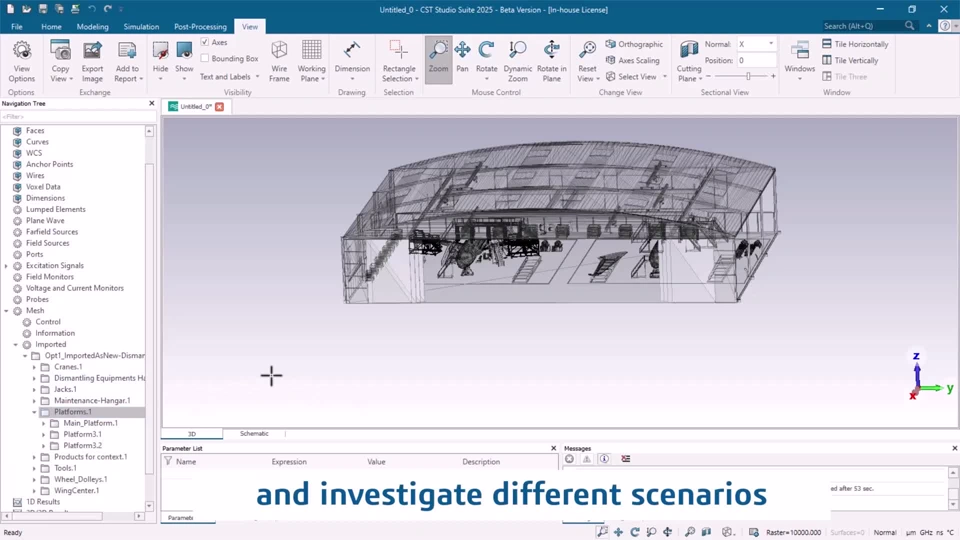Screen dimensions: 960x540
Task: Enable the Bounding Box checkbox
Action: tap(205, 58)
